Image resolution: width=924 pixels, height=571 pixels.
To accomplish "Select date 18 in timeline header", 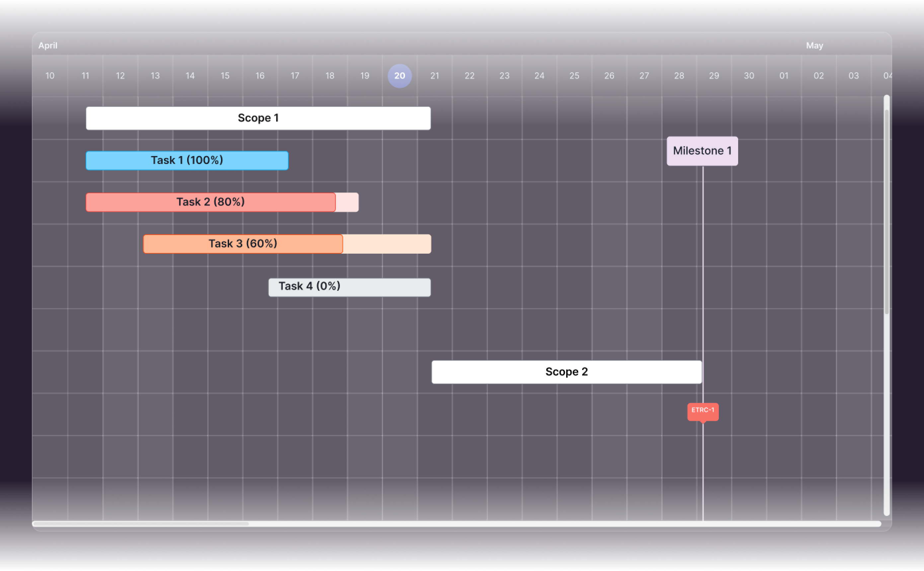I will pos(330,76).
